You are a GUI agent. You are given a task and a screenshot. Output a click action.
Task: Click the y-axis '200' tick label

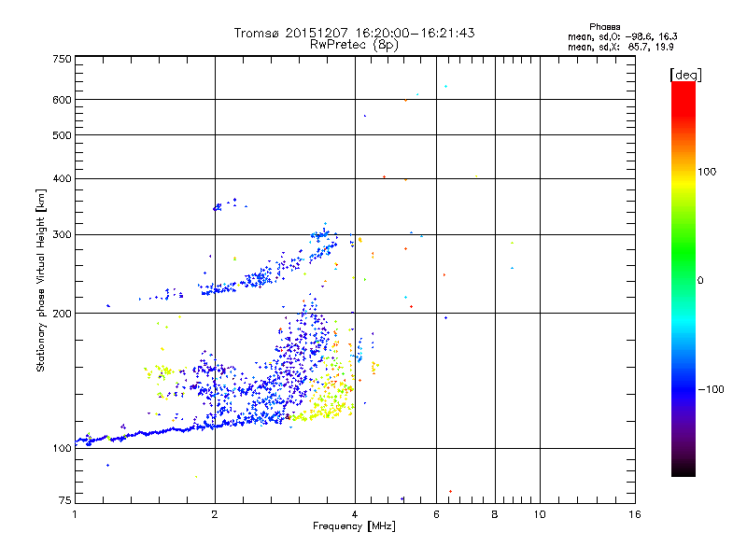point(62,314)
